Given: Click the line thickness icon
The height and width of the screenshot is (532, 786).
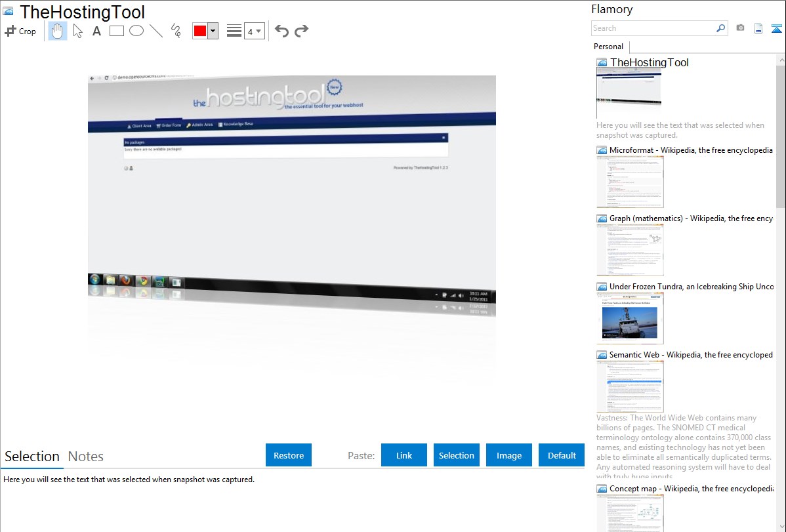Looking at the screenshot, I should tap(234, 31).
